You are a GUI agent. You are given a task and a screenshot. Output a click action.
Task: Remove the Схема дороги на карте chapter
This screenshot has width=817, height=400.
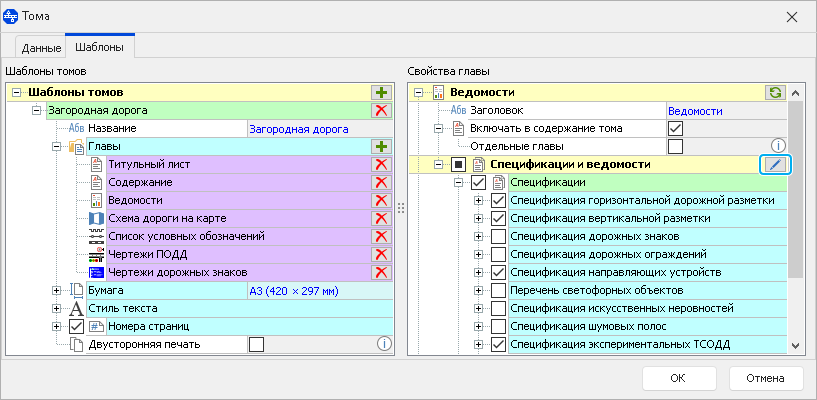[x=381, y=218]
